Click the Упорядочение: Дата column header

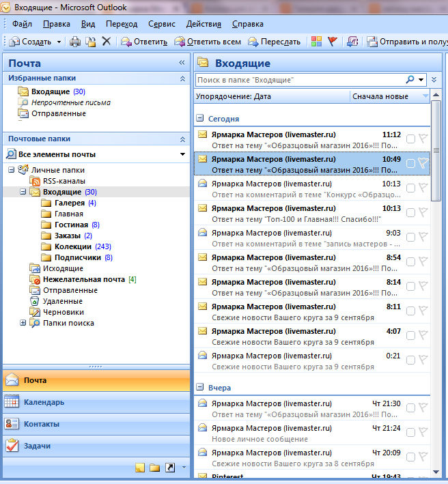272,96
